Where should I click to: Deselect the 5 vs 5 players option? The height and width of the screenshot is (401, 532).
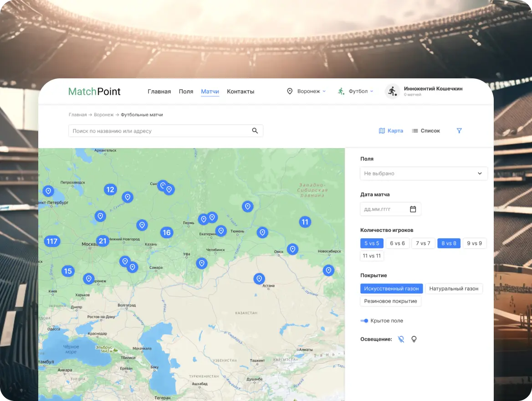click(x=372, y=243)
